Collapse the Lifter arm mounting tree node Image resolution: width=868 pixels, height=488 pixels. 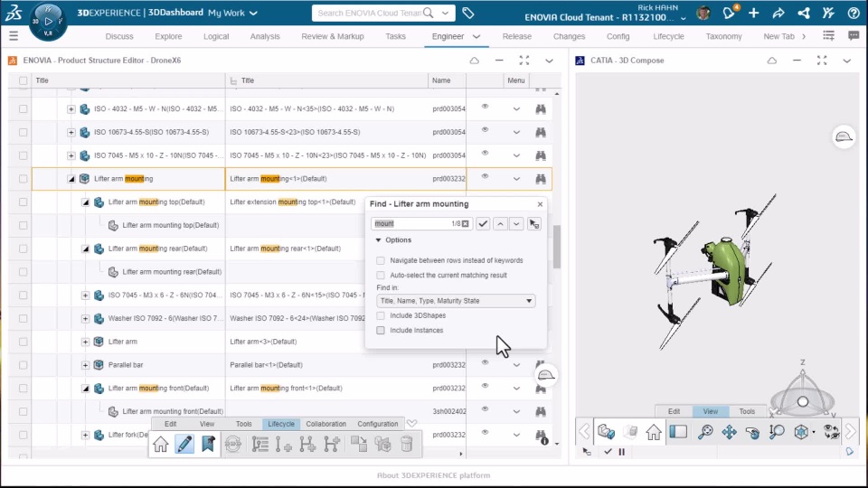(x=71, y=179)
